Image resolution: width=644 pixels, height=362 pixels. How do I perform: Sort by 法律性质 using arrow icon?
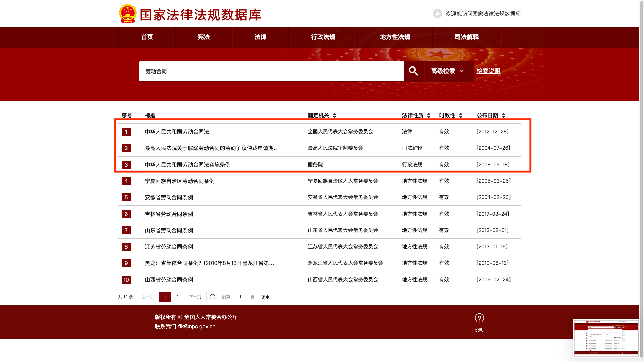(429, 116)
